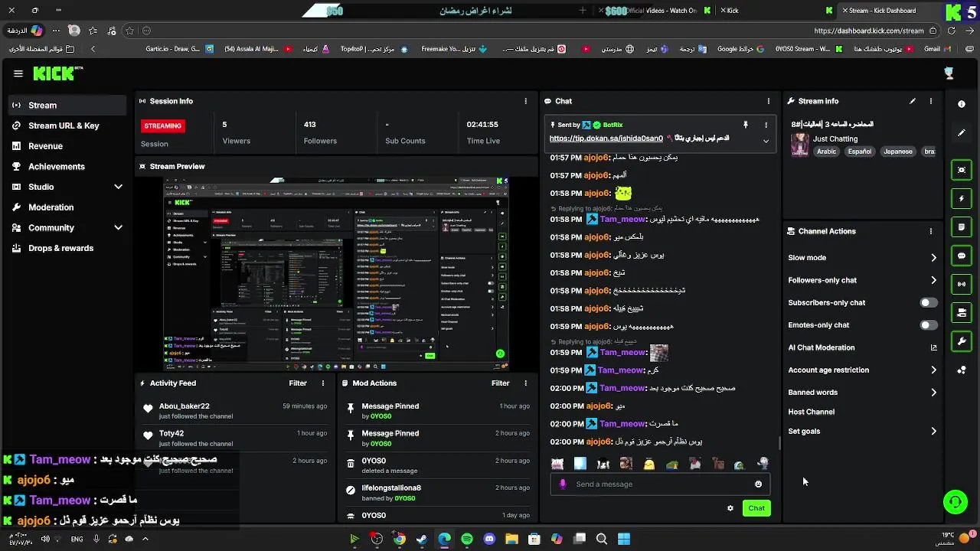Toggle the chat bubble widget in right sidebar
This screenshot has height=551, width=980.
(x=962, y=256)
